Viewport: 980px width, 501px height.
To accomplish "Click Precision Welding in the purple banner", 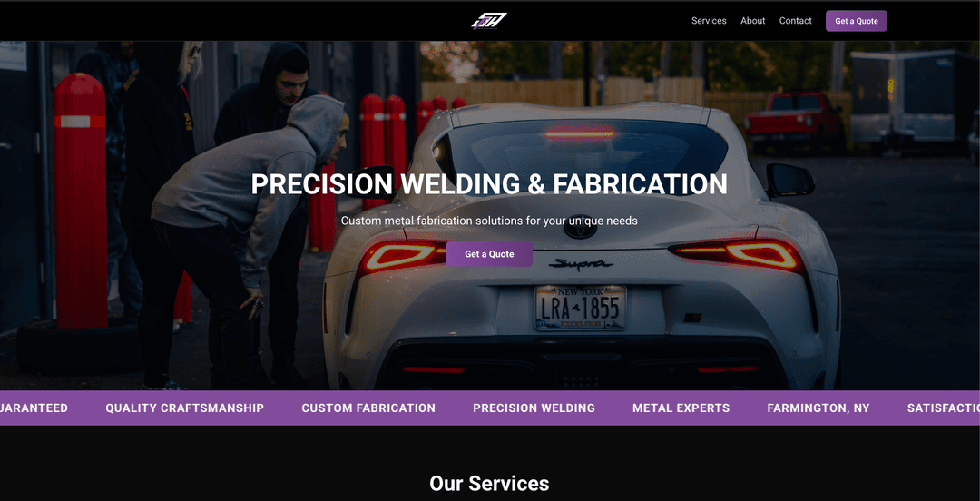I will pos(534,408).
